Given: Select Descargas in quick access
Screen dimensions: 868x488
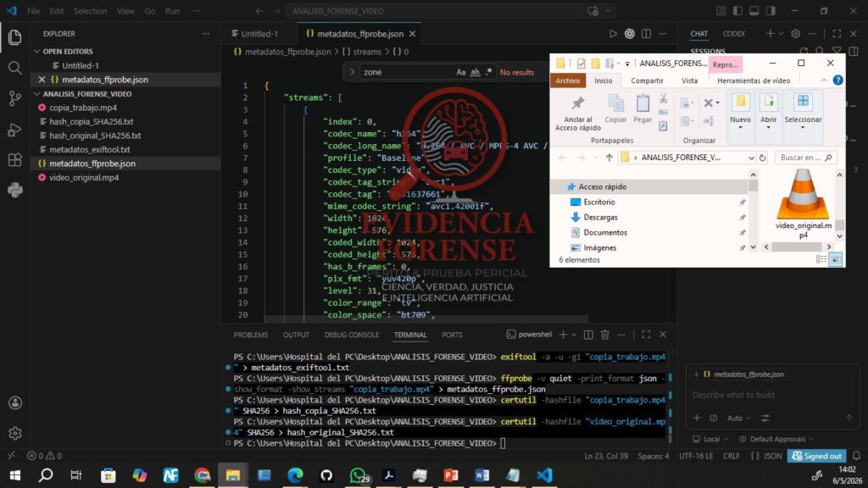Looking at the screenshot, I should tap(601, 218).
